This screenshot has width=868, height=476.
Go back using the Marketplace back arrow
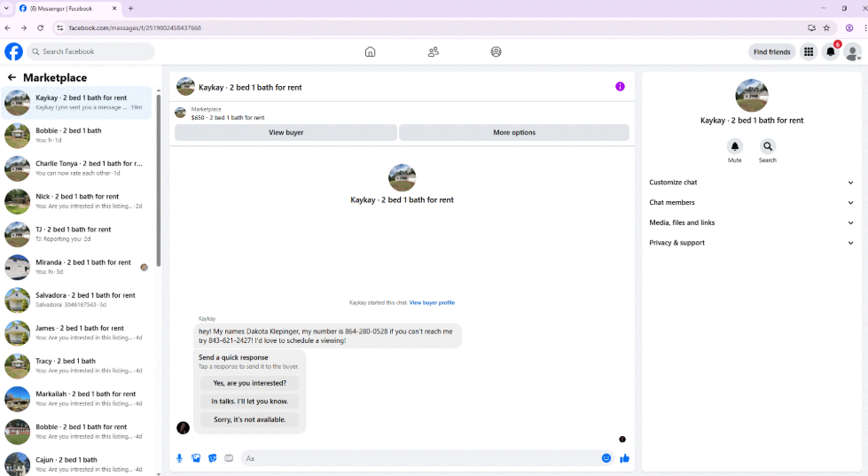[x=12, y=77]
